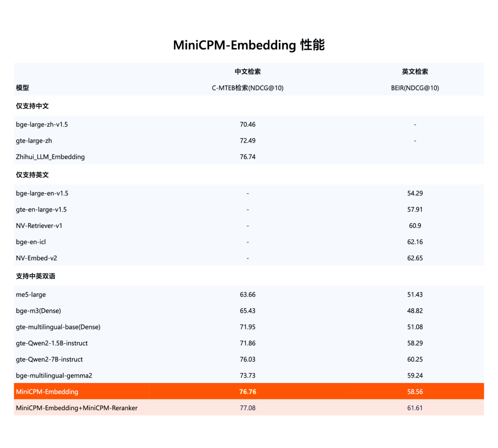
Task: Click the 65.43 value
Action: coord(248,311)
